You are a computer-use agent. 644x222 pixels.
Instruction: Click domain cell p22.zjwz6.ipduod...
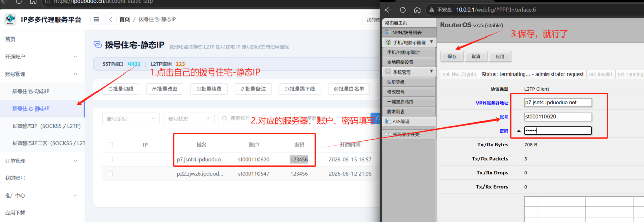(200, 173)
